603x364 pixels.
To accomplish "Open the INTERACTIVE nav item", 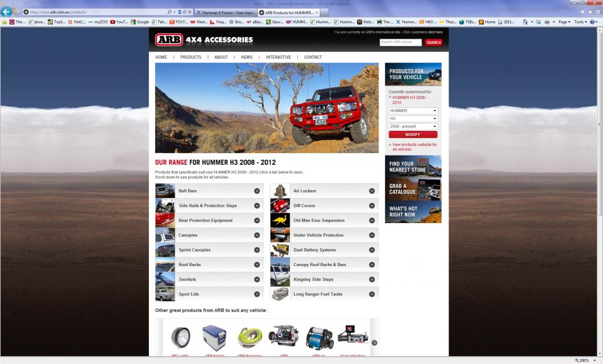I will [278, 57].
